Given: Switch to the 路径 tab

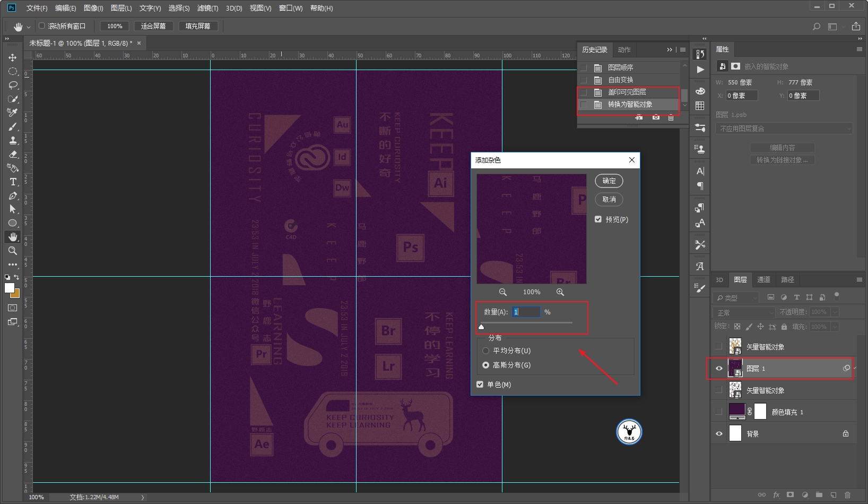Looking at the screenshot, I should pos(787,279).
